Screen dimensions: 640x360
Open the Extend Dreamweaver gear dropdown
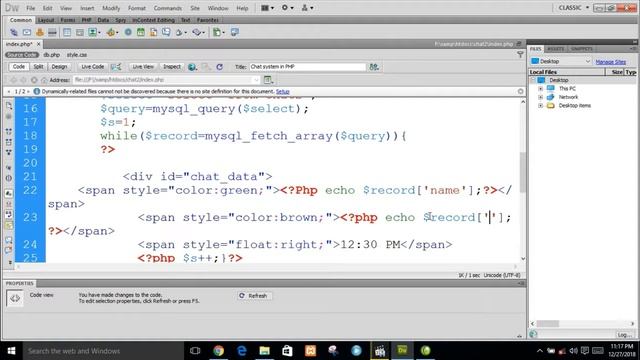coord(287,8)
